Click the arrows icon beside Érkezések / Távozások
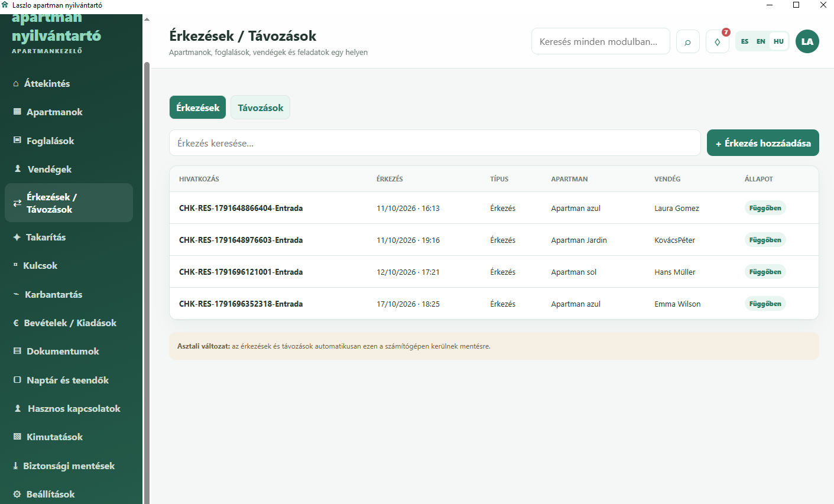This screenshot has height=504, width=834. pyautogui.click(x=17, y=203)
